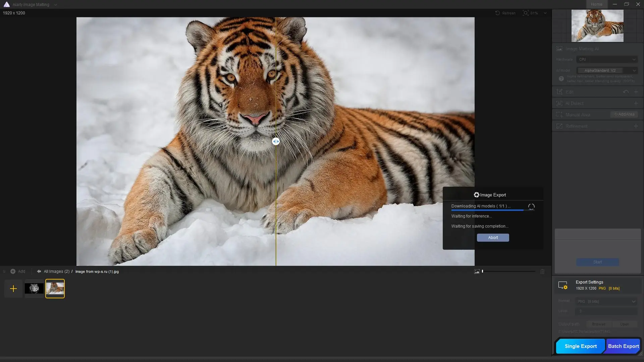The width and height of the screenshot is (644, 362).
Task: Click the Manual Area selection icon
Action: (559, 114)
